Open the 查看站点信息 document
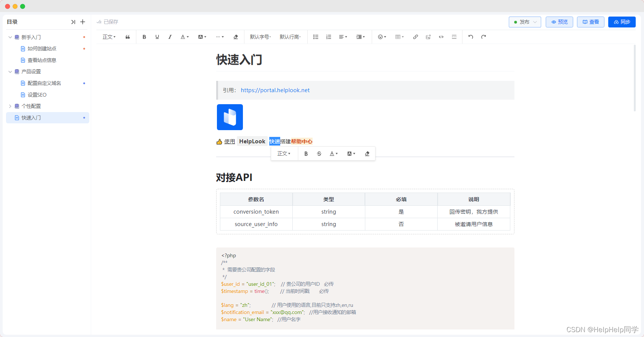This screenshot has height=337, width=644. coord(42,60)
